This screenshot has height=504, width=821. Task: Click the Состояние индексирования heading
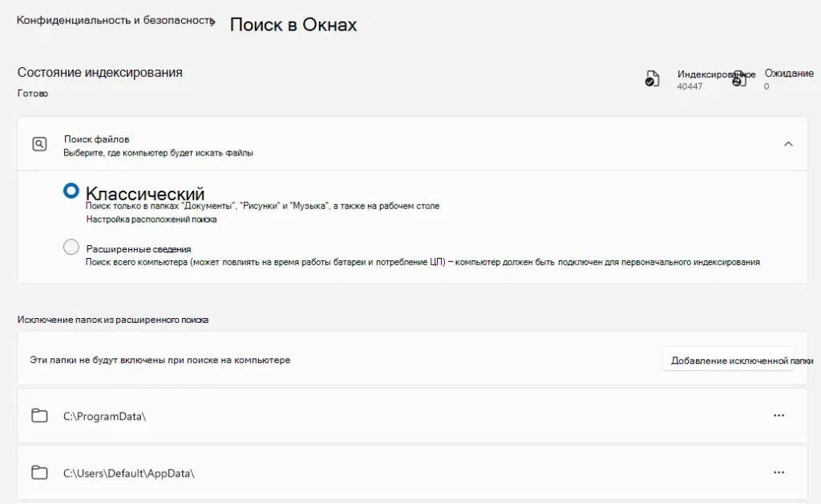click(100, 72)
